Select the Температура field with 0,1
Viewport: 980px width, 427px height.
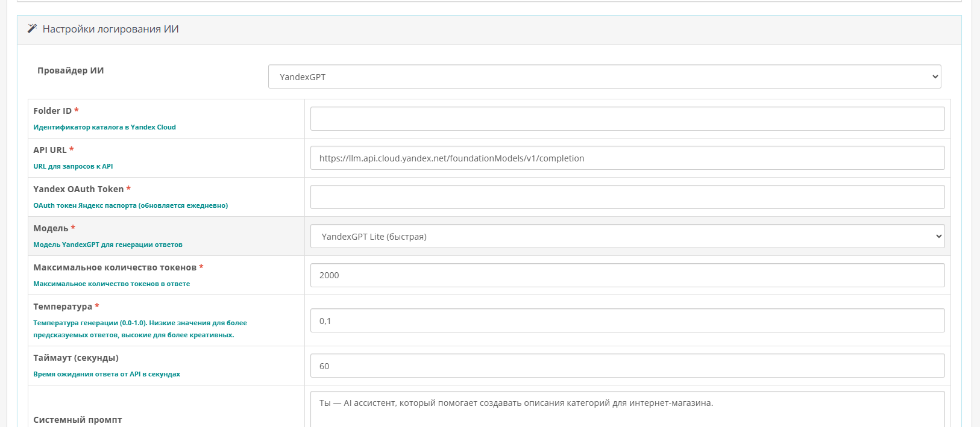click(x=627, y=320)
